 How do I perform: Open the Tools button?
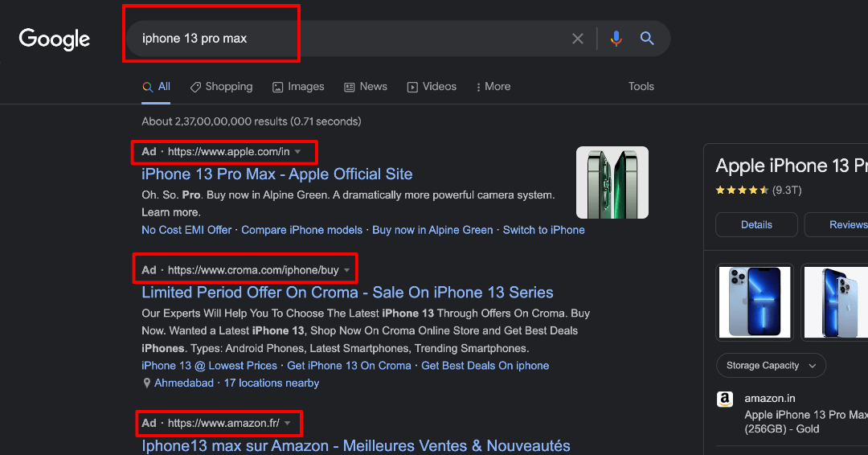641,86
